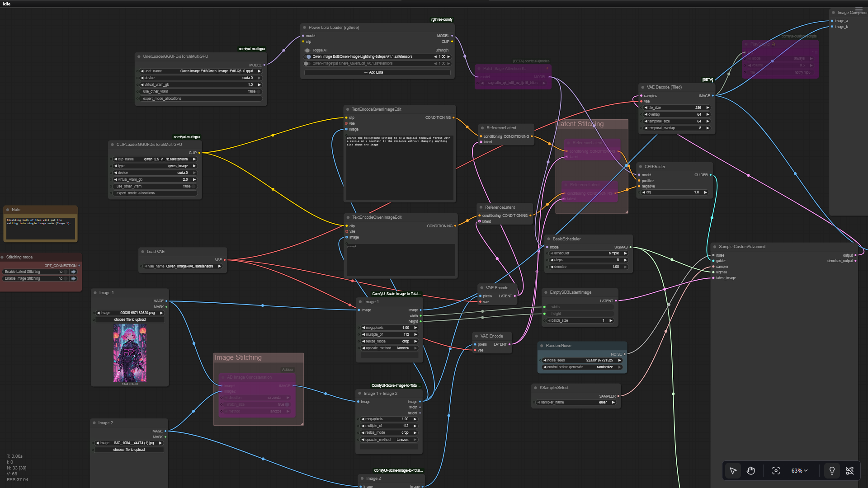Open the hamburger menu at top right

859,9
